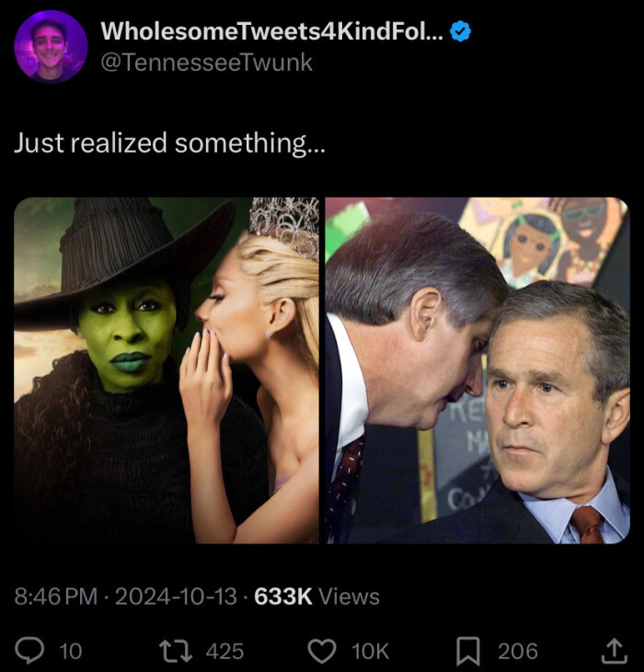Click the blue verified checkmark badge
The height and width of the screenshot is (672, 644).
[x=462, y=32]
